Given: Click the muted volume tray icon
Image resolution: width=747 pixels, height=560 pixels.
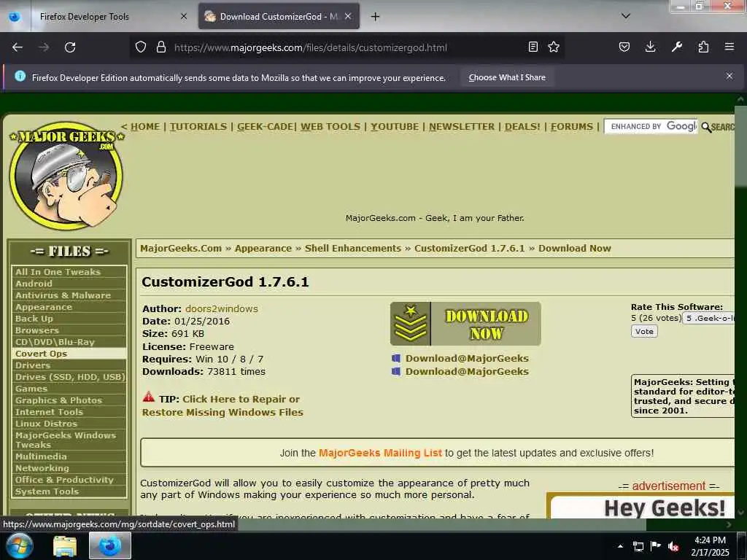Looking at the screenshot, I should (673, 547).
